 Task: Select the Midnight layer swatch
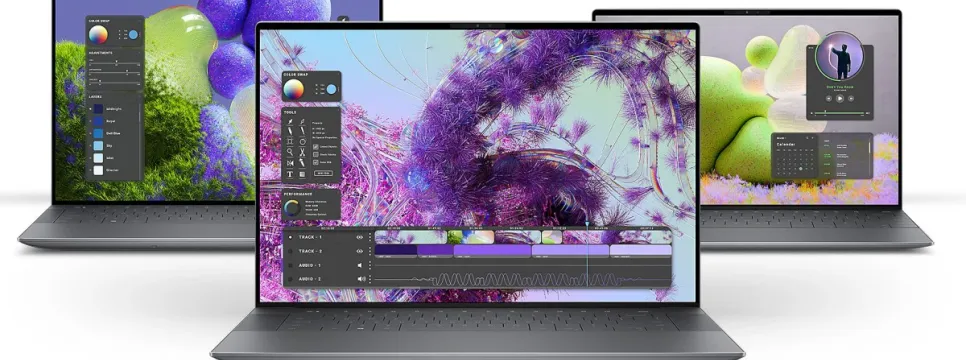tap(98, 108)
